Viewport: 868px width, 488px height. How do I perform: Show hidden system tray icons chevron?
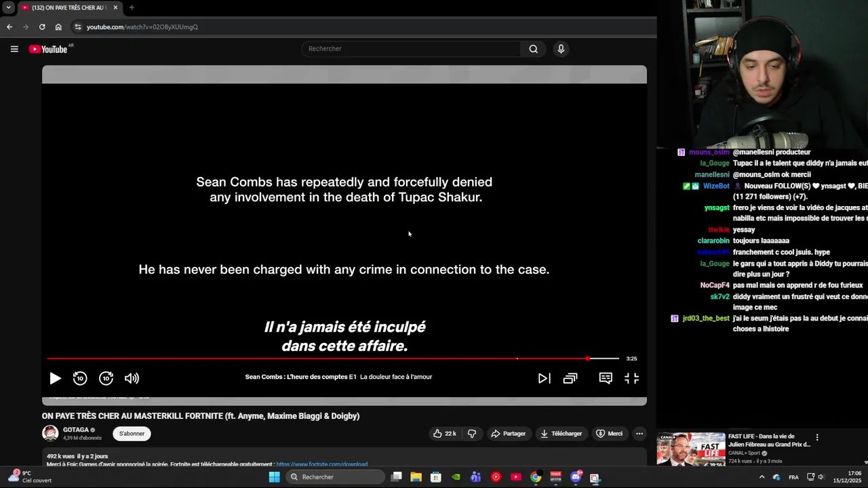point(762,477)
